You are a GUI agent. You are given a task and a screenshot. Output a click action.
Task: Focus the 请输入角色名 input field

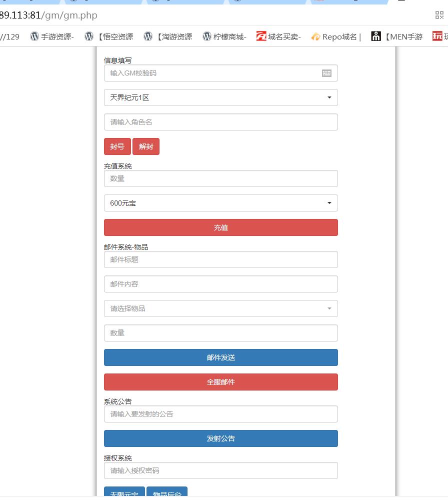click(x=220, y=122)
